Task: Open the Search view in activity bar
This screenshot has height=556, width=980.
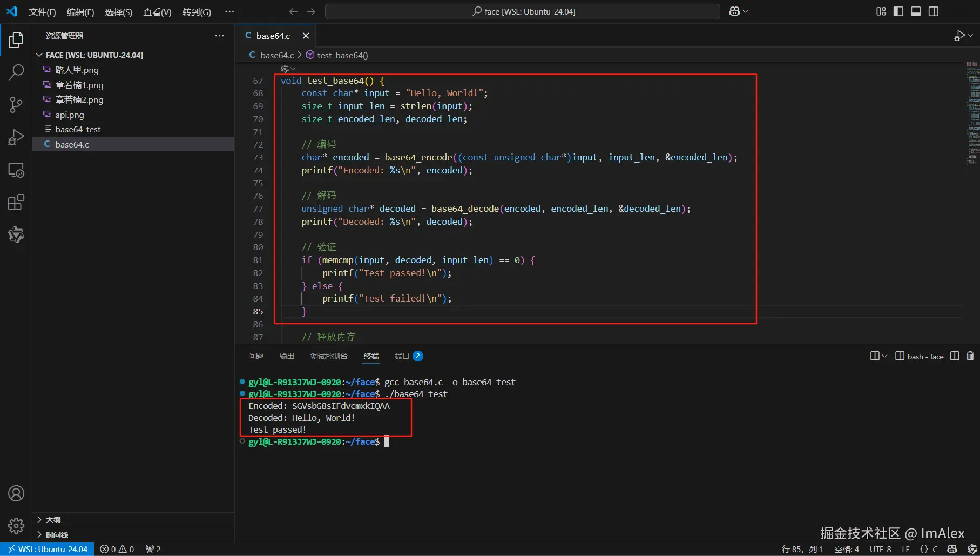Action: pos(16,72)
